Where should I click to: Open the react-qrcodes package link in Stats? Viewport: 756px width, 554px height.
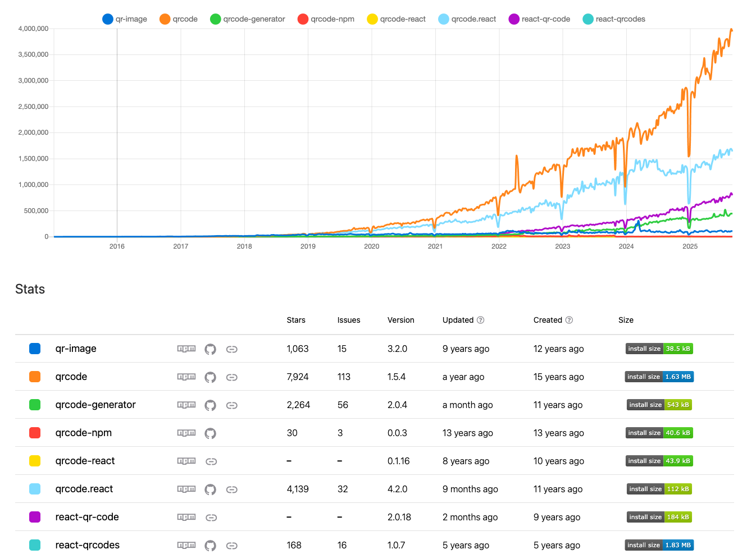tap(88, 545)
